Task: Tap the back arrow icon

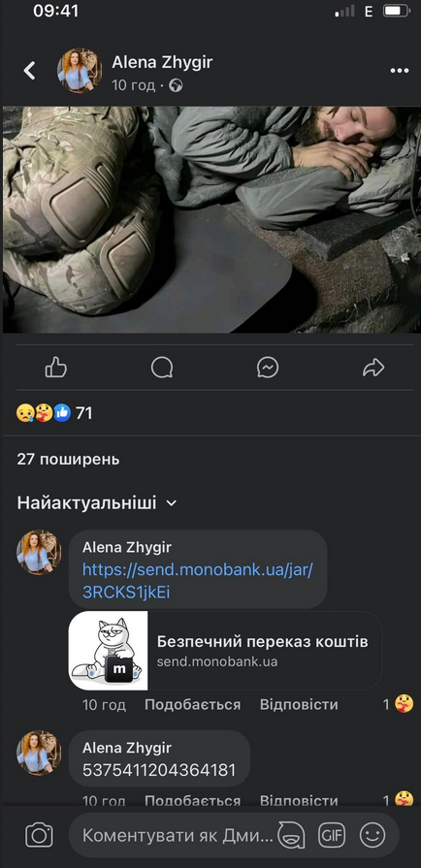Action: pos(29,70)
